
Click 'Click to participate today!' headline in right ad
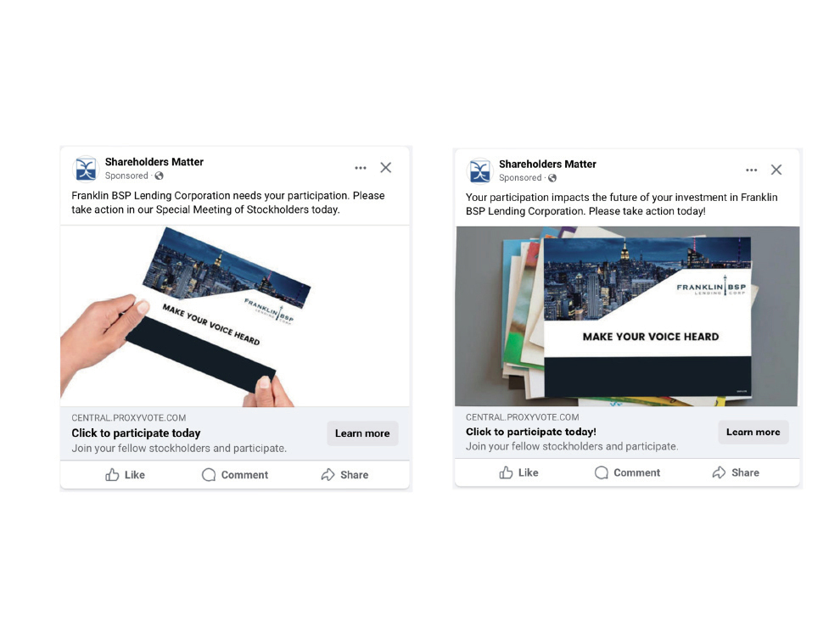coord(531,432)
